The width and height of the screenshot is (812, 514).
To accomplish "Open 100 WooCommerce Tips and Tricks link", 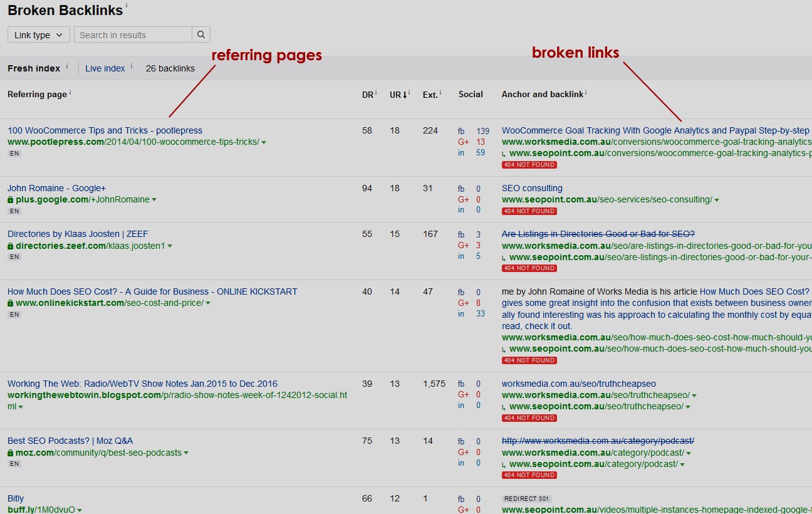I will [x=105, y=131].
